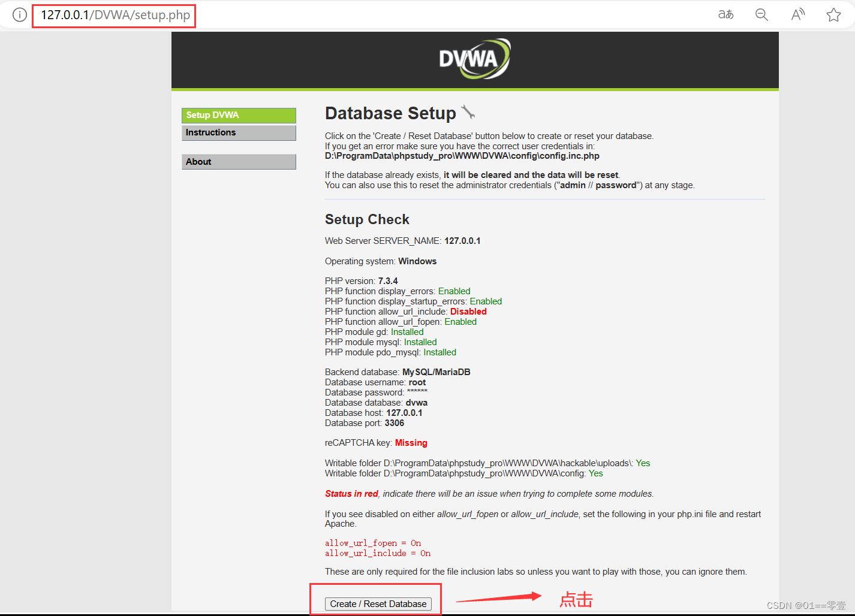Click the PHP version 7.3.4 text
Image resolution: width=855 pixels, height=616 pixels.
(362, 281)
